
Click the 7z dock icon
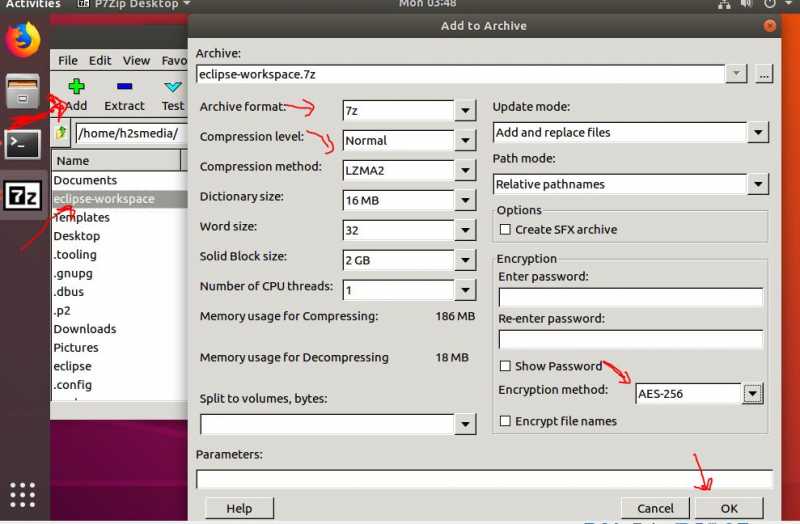(23, 196)
